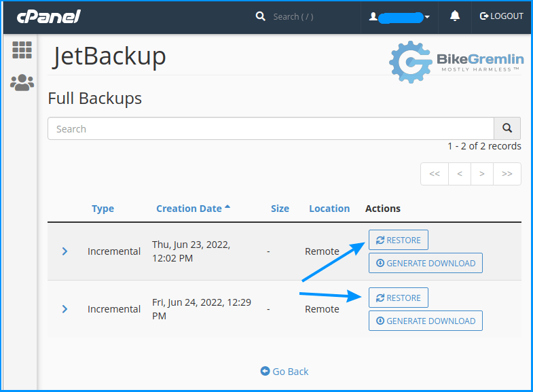Viewport: 533px width, 392px height.
Task: Click the notifications bell icon
Action: pos(455,16)
